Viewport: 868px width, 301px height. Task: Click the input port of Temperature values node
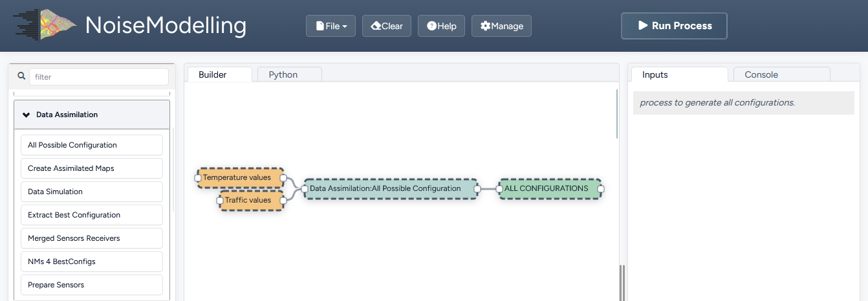(x=199, y=177)
